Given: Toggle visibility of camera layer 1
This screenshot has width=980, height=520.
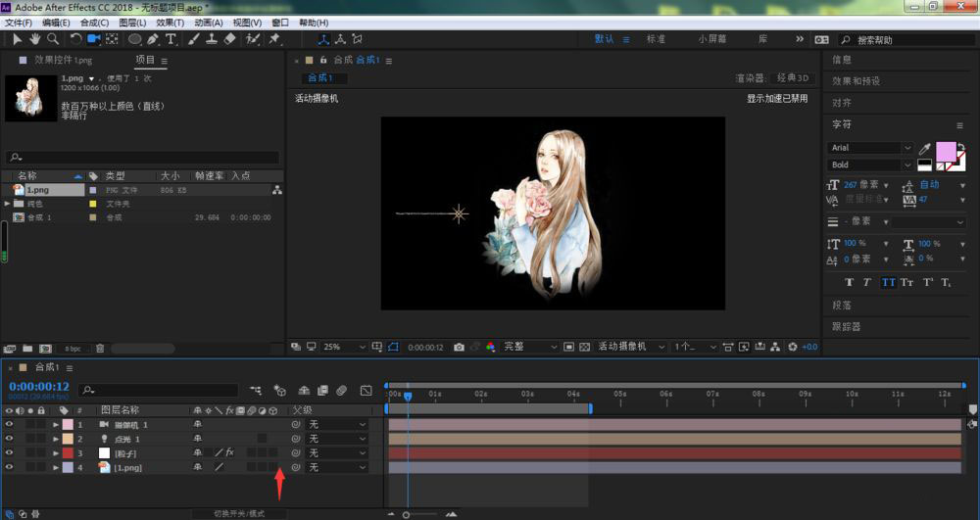Looking at the screenshot, I should pyautogui.click(x=9, y=424).
